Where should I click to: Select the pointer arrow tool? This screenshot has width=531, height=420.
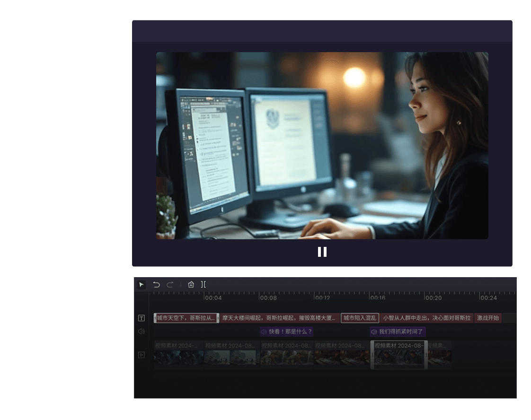coord(141,285)
